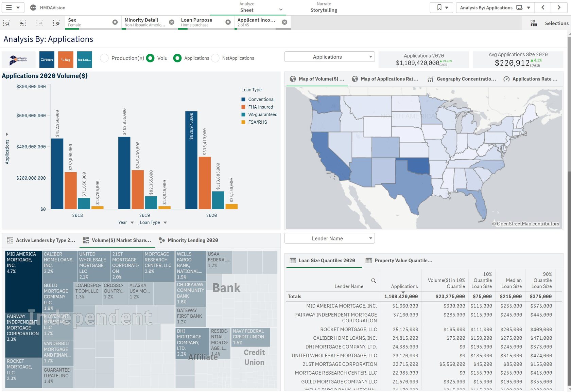Step back in selections
This screenshot has width=571, height=392.
23,23
